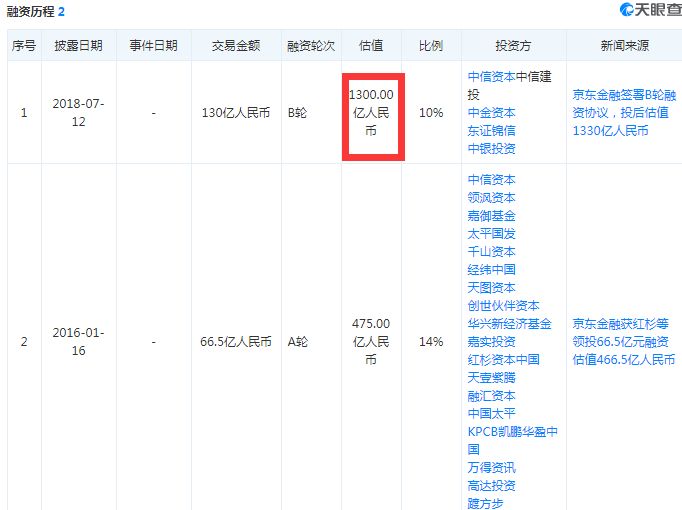Image resolution: width=682 pixels, height=510 pixels.
Task: Click the 事件日期 column header
Action: pos(154,45)
